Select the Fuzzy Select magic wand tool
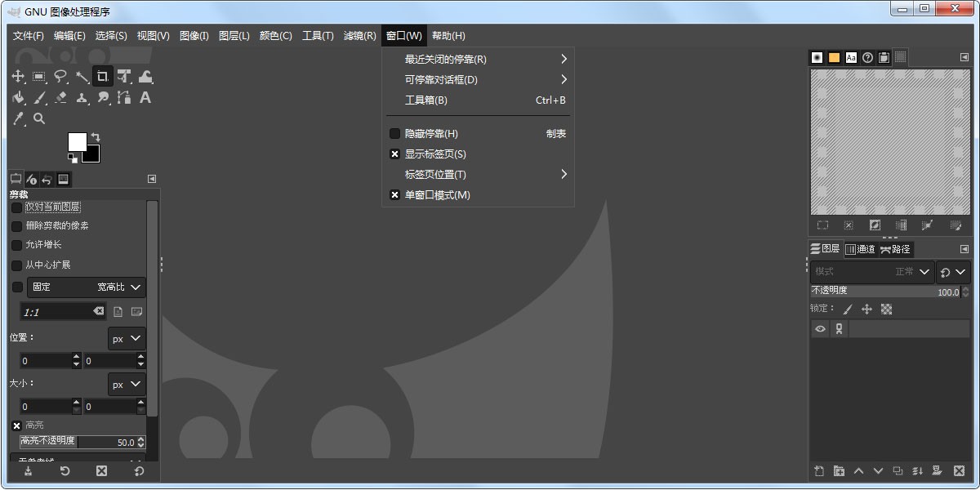The height and width of the screenshot is (490, 980). tap(82, 76)
